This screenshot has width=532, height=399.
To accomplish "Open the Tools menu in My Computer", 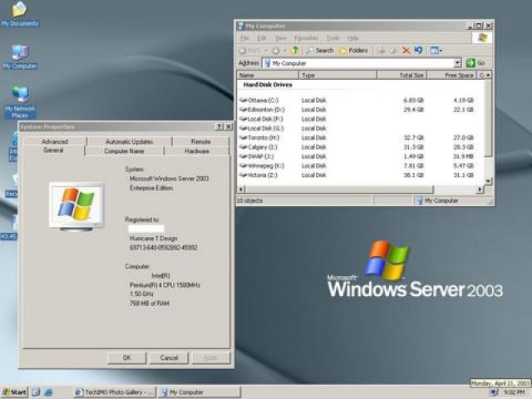I will click(332, 38).
